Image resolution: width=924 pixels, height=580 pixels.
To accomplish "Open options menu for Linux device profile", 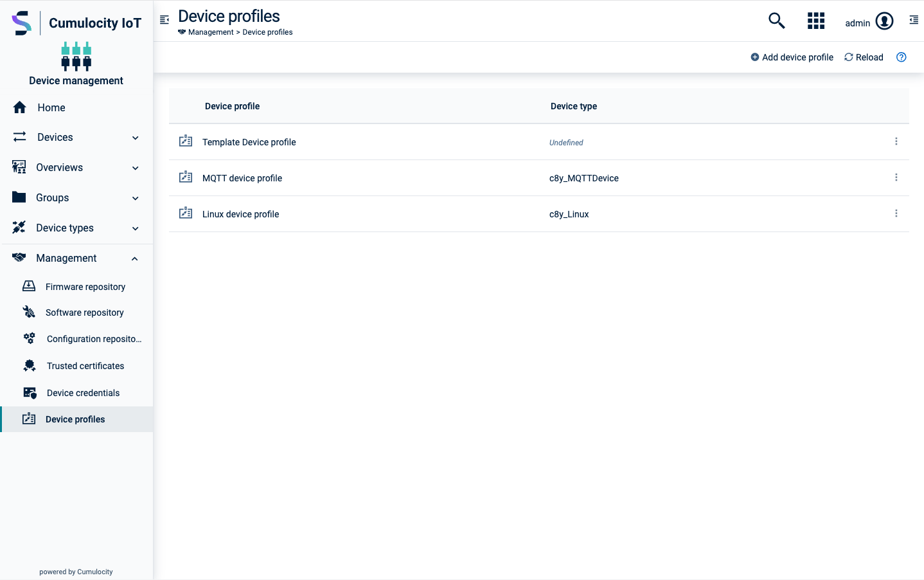I will click(896, 213).
